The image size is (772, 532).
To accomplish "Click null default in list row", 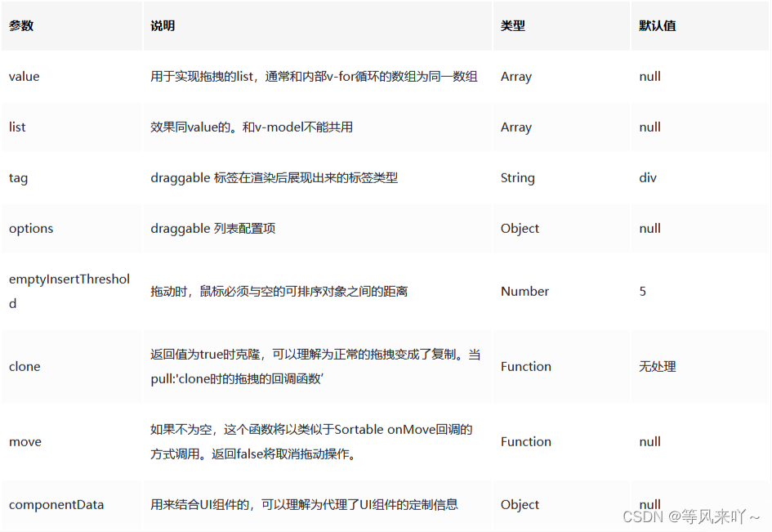I will 650,127.
